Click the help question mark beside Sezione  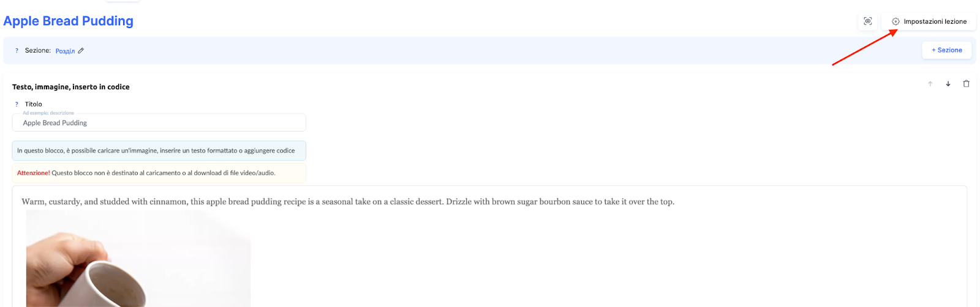pos(17,51)
